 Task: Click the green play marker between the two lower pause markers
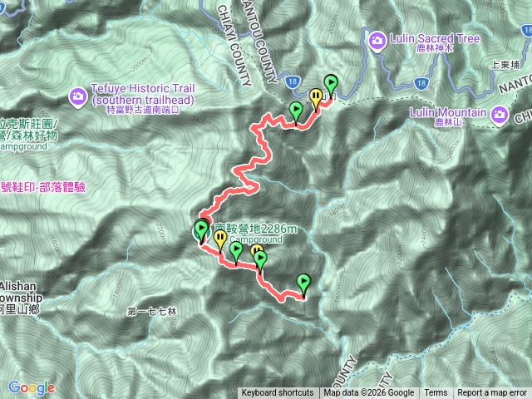pyautogui.click(x=236, y=253)
